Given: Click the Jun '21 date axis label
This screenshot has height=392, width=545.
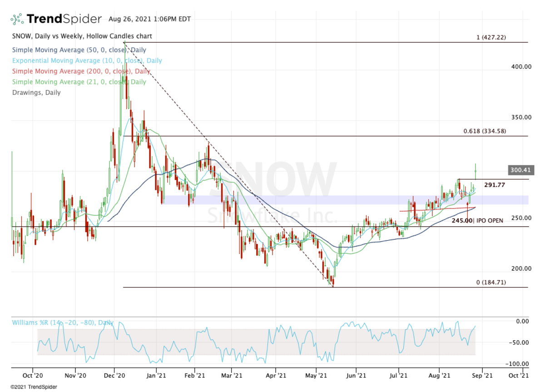Looking at the screenshot, I should point(356,376).
